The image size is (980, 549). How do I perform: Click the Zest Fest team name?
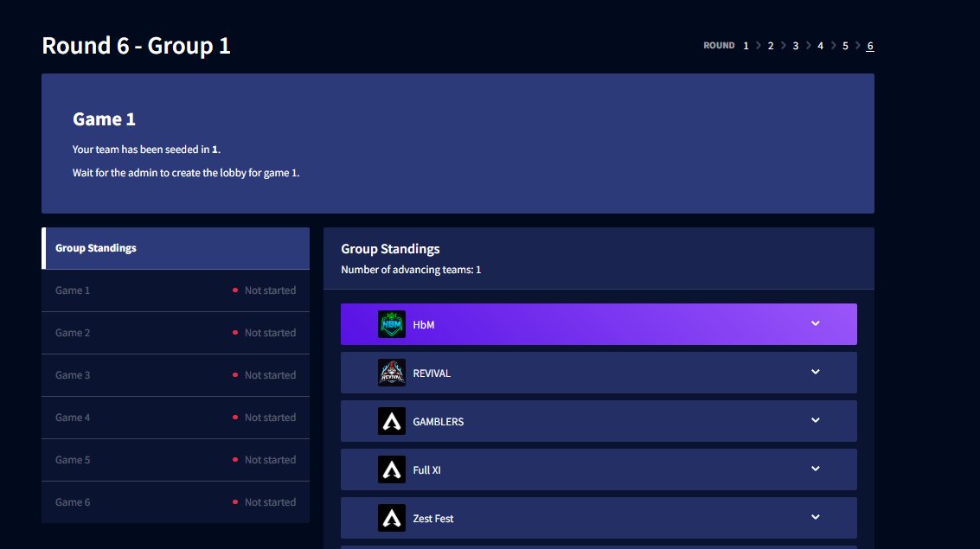click(433, 519)
